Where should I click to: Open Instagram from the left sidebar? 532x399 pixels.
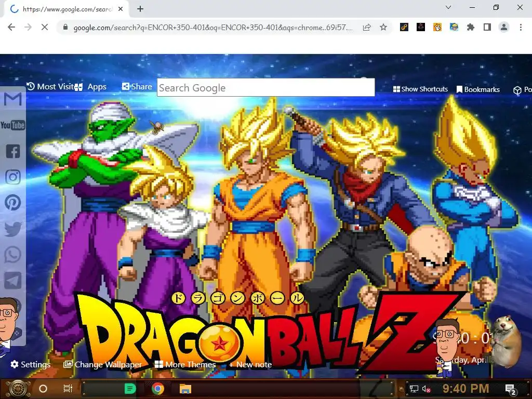(x=13, y=177)
